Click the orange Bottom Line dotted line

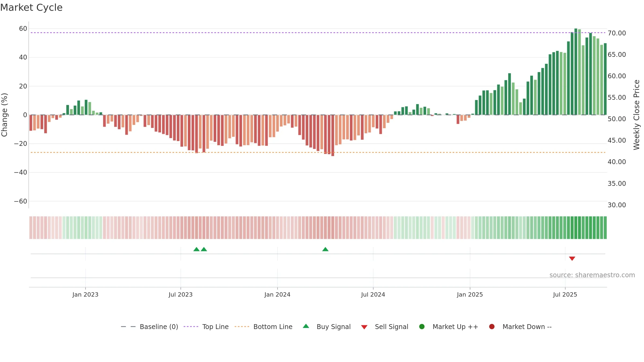tap(318, 152)
